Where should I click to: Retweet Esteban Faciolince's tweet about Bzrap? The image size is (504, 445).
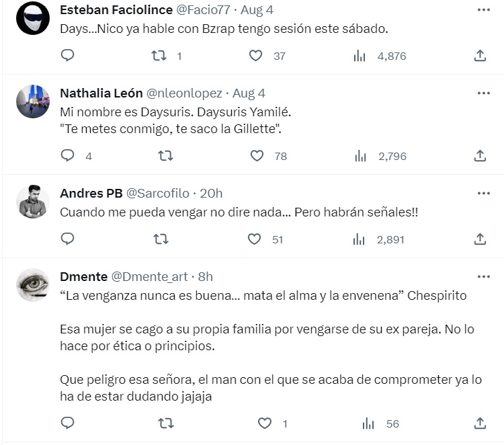click(159, 56)
